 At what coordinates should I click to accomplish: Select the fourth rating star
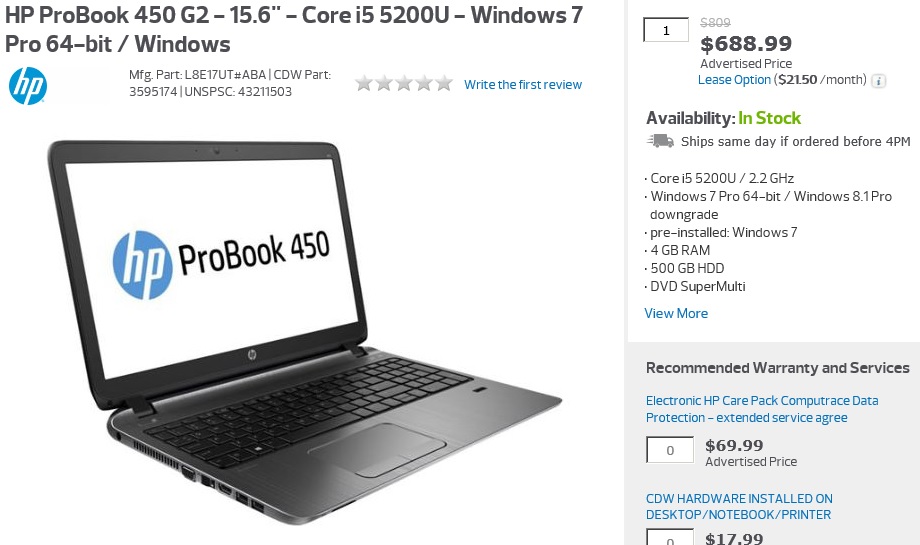pos(424,83)
